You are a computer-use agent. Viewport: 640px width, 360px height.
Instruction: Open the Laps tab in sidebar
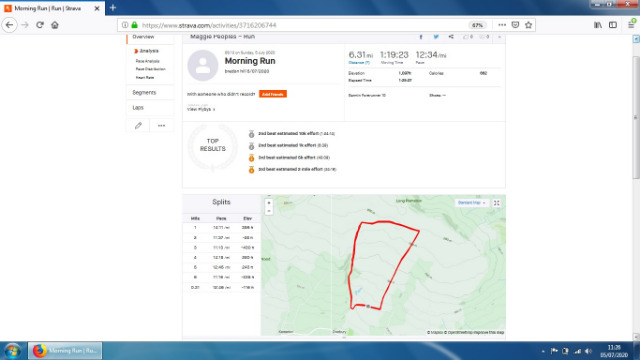click(x=138, y=108)
